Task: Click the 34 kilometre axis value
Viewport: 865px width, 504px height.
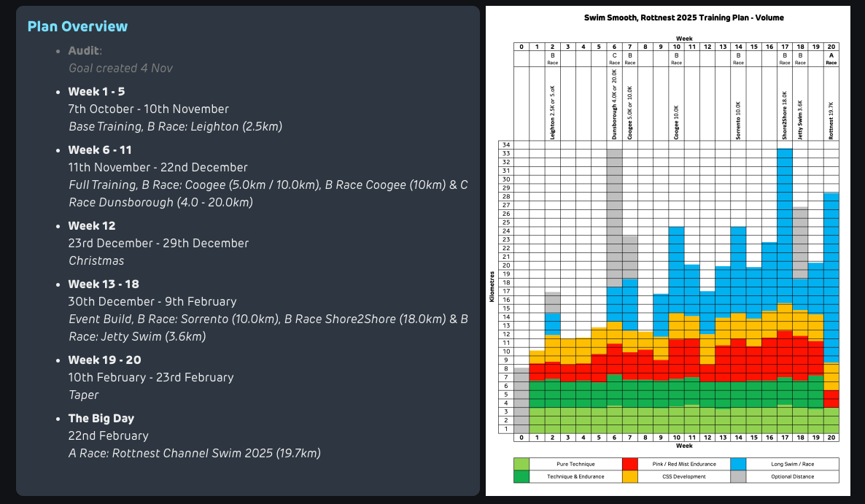Action: pyautogui.click(x=506, y=145)
